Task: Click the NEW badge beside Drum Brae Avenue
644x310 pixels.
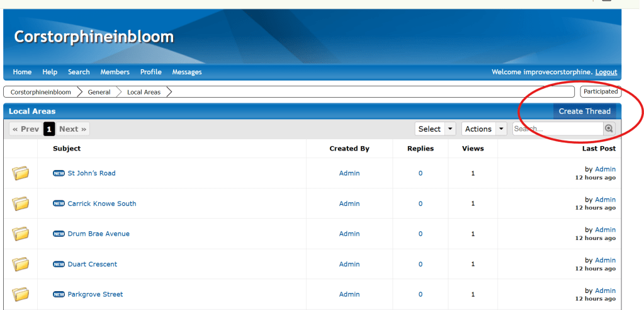Action: 59,234
